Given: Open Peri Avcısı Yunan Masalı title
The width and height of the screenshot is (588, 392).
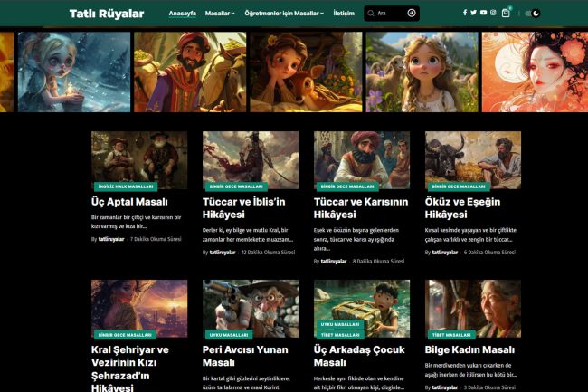Looking at the screenshot, I should coord(240,356).
